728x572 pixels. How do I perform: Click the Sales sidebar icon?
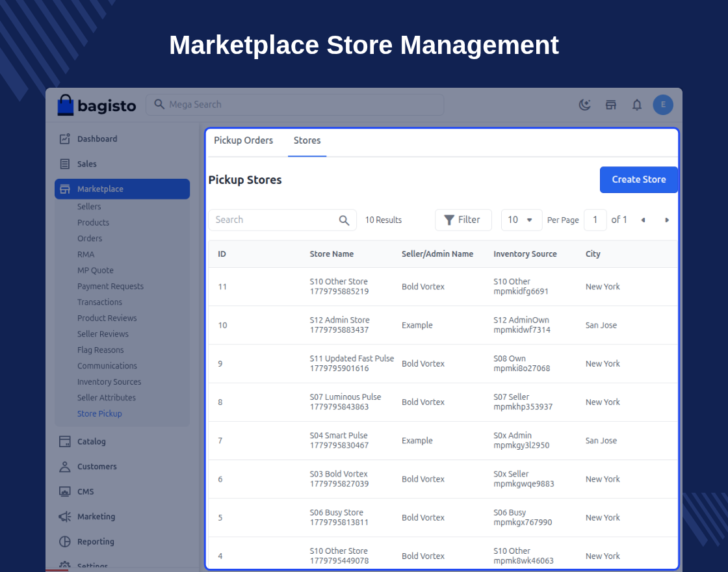[x=65, y=164]
